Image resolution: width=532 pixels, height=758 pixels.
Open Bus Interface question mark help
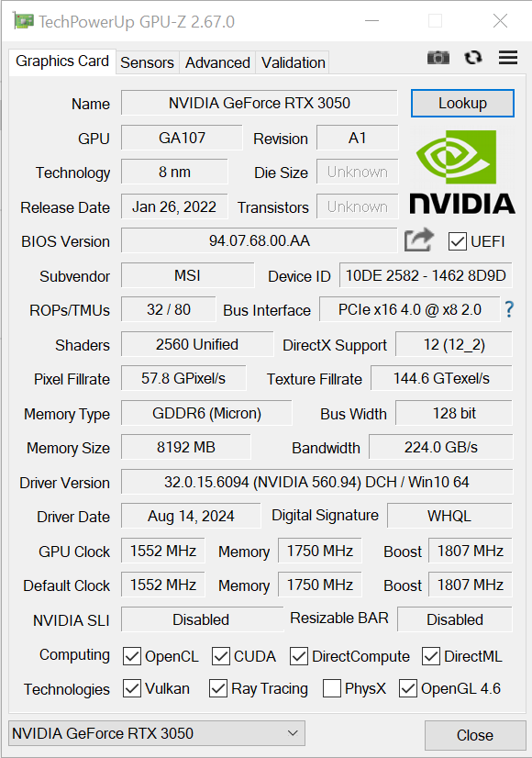click(509, 309)
